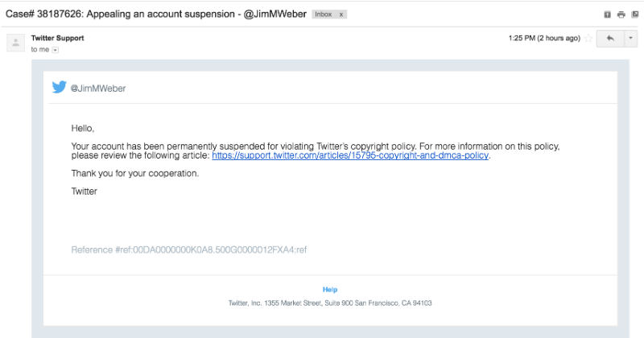This screenshot has height=338, width=644.
Task: Print this email conversation
Action: 621,15
